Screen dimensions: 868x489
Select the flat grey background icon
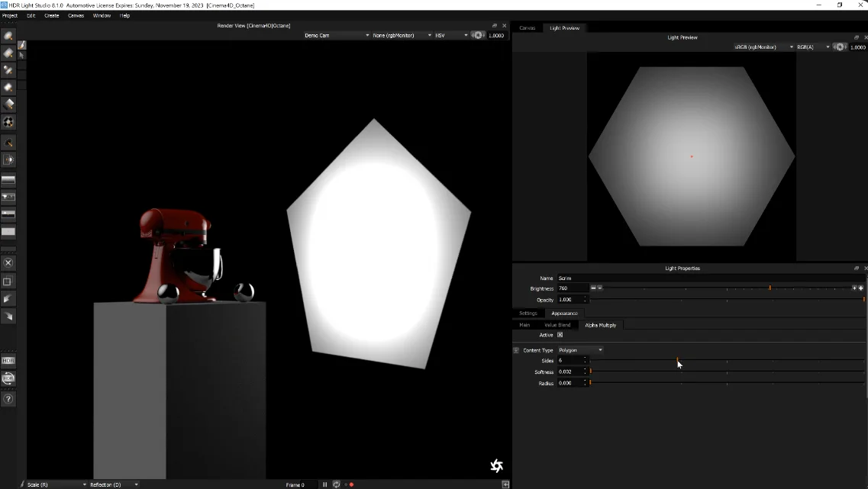point(8,231)
